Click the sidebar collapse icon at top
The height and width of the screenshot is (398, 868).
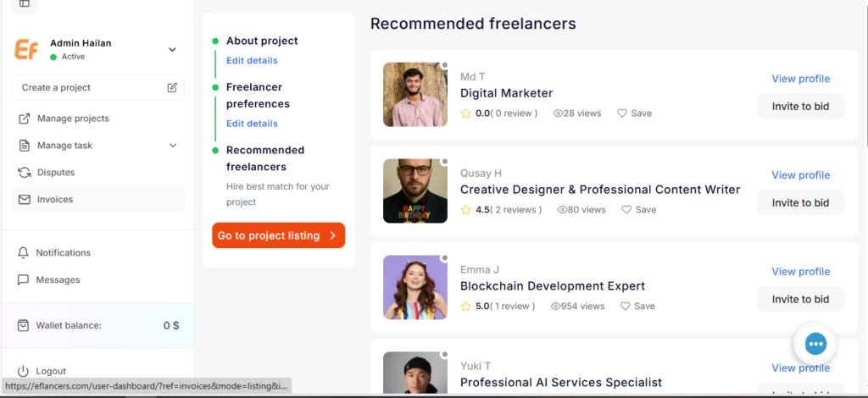tap(24, 4)
